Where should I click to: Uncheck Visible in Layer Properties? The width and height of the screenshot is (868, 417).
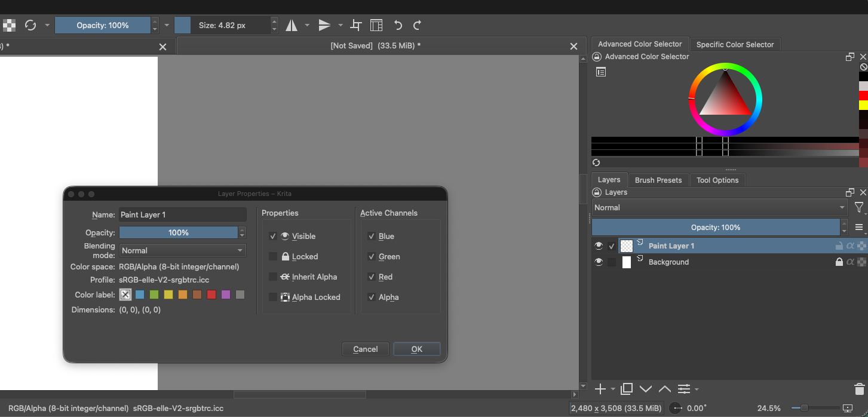click(x=273, y=236)
